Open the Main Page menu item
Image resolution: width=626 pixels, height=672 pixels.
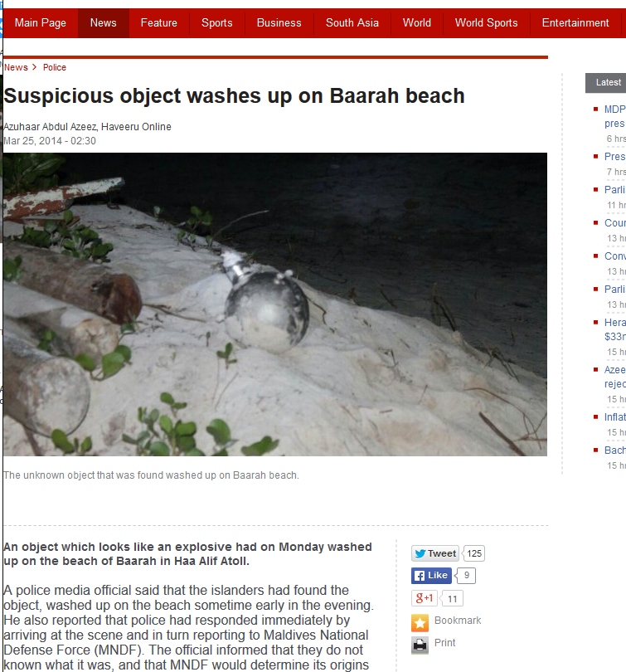(x=41, y=22)
